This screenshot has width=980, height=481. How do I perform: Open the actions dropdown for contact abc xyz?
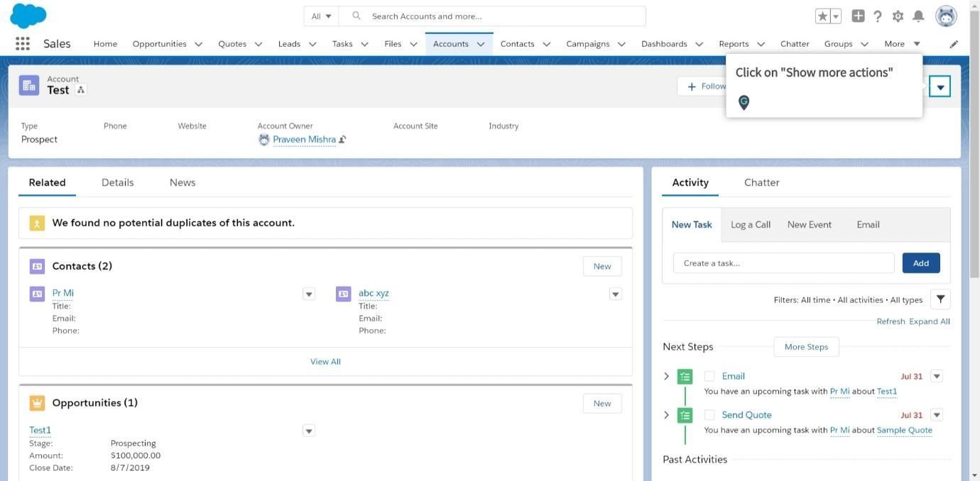[x=616, y=294]
